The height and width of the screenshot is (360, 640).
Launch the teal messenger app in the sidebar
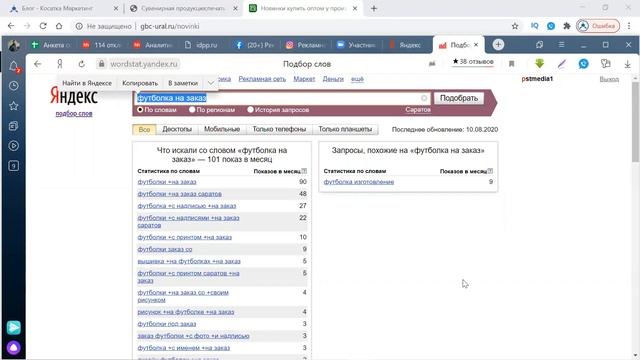click(x=13, y=327)
